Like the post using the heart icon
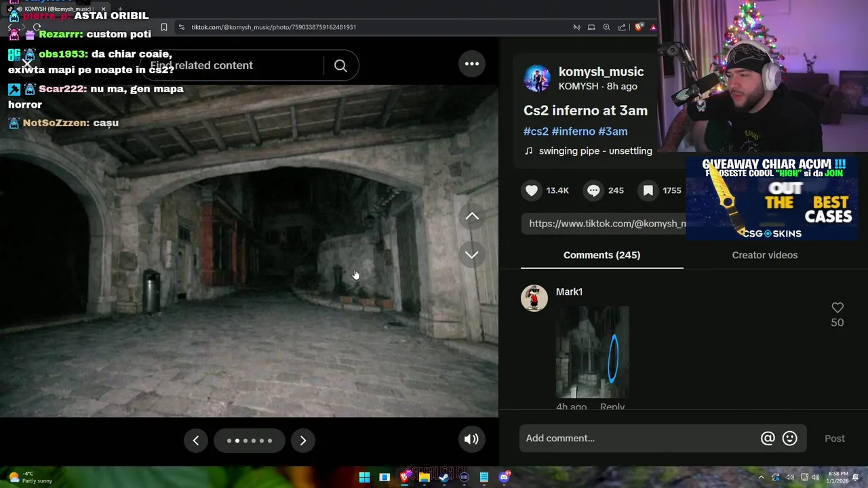 (x=532, y=190)
